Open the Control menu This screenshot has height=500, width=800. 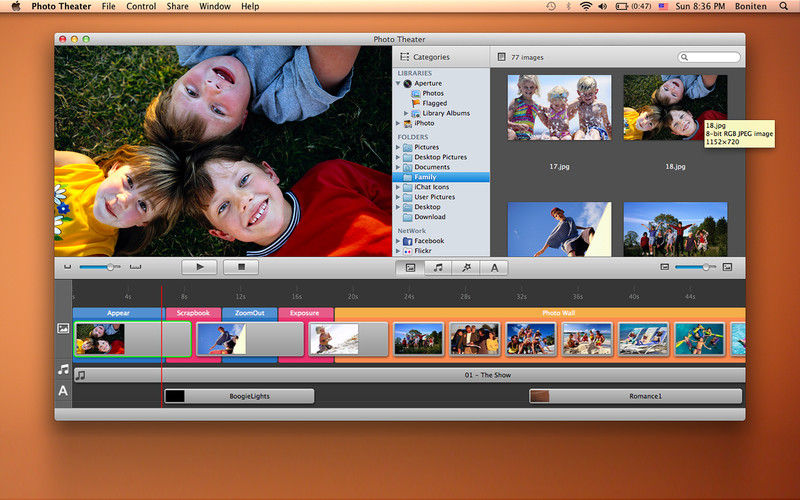pos(141,7)
